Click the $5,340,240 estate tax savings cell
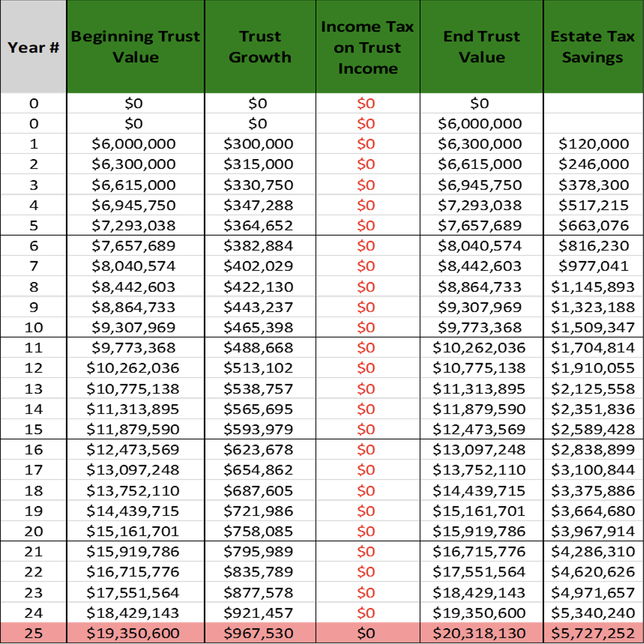 click(x=594, y=613)
